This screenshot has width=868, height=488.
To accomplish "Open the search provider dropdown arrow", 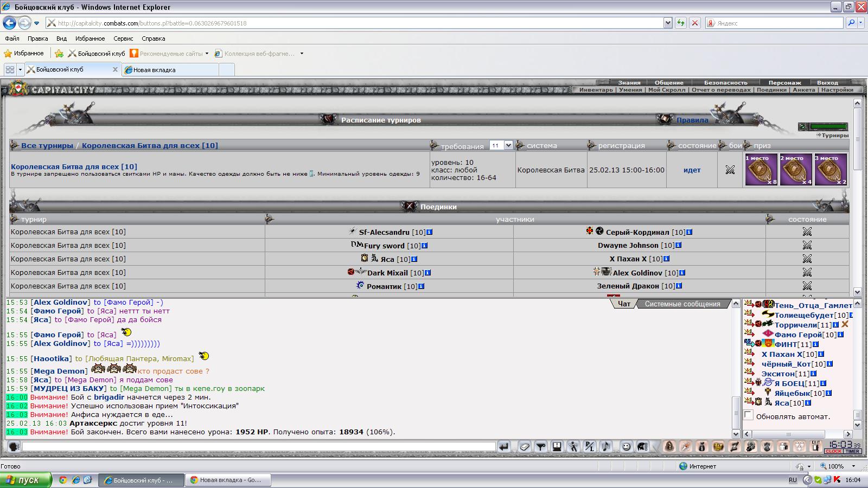I will pyautogui.click(x=861, y=23).
